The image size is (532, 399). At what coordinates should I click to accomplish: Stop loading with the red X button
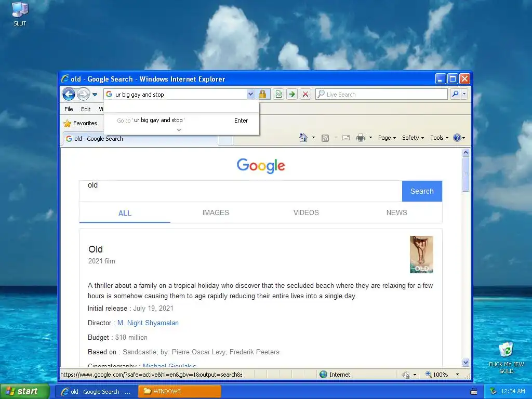pos(305,95)
